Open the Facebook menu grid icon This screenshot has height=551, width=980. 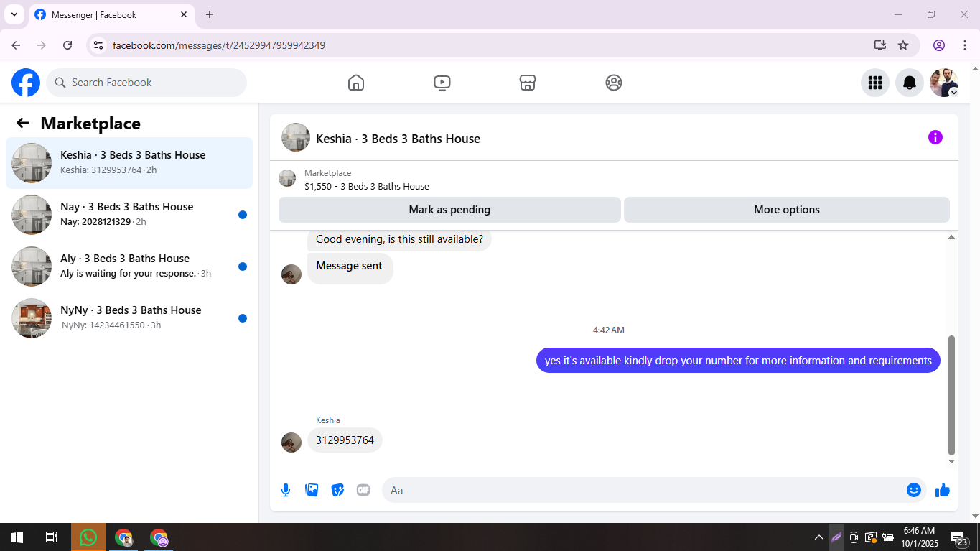tap(875, 83)
